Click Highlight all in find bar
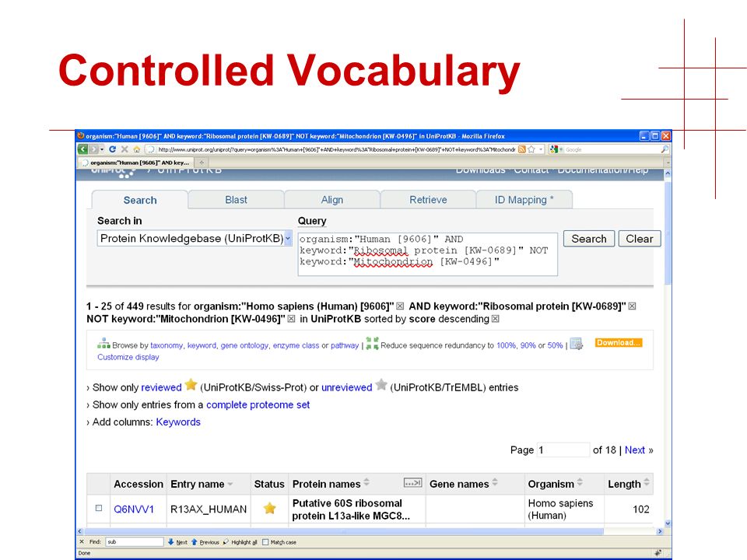The width and height of the screenshot is (747, 560). pos(240,542)
